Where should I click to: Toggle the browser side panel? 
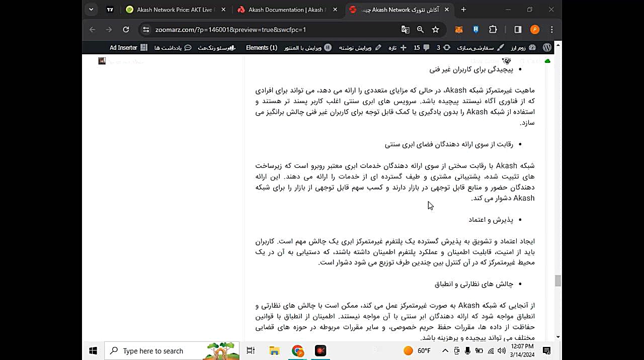(518, 30)
